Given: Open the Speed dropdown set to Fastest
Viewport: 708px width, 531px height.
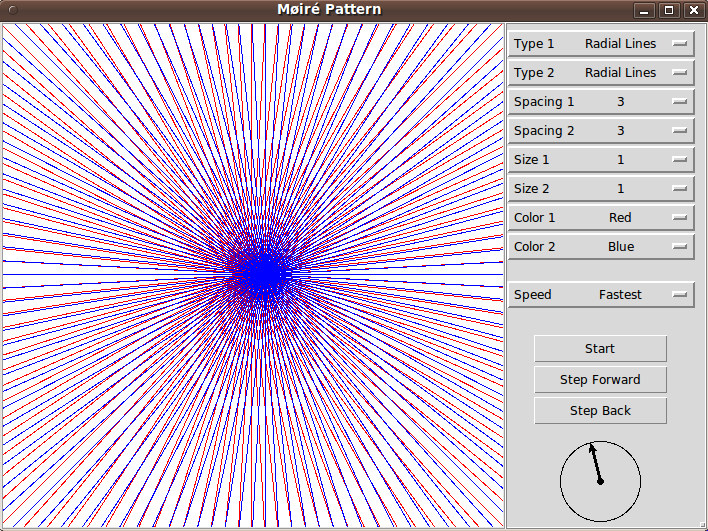Looking at the screenshot, I should point(601,295).
